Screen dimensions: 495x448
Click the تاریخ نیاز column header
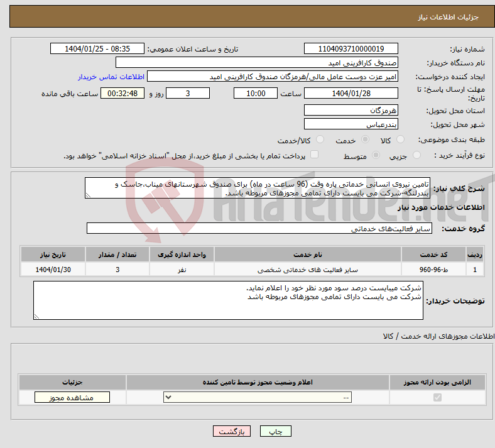(53, 254)
